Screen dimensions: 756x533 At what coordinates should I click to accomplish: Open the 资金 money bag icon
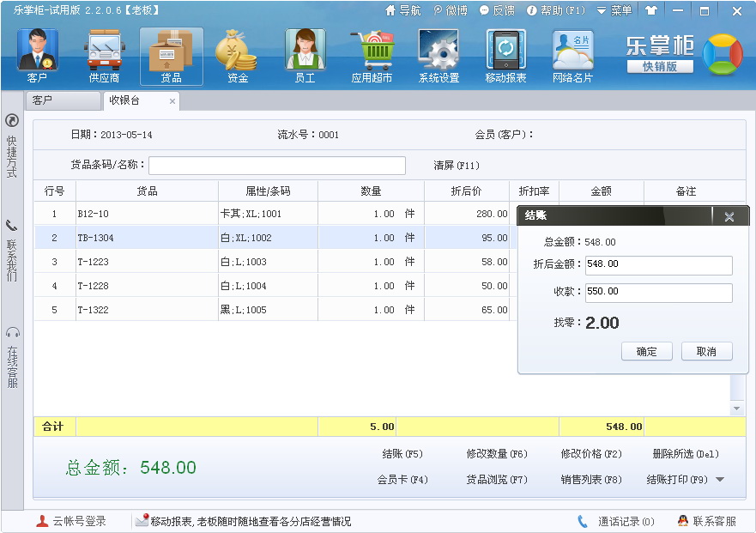tap(237, 56)
